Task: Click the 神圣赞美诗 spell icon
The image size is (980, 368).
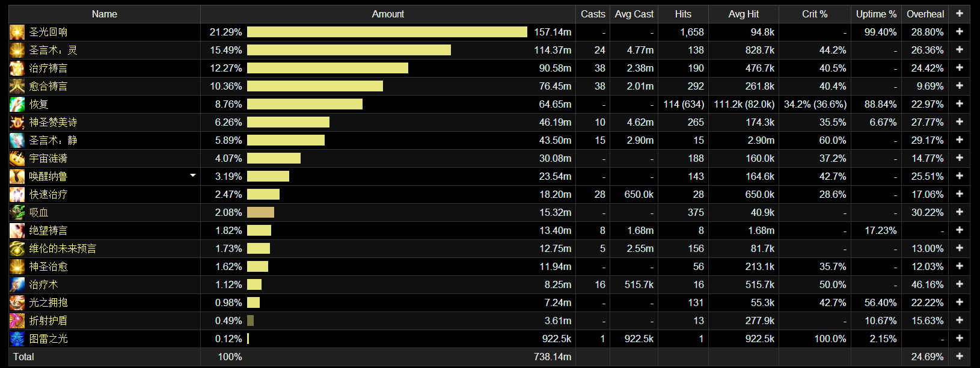Action: tap(17, 123)
